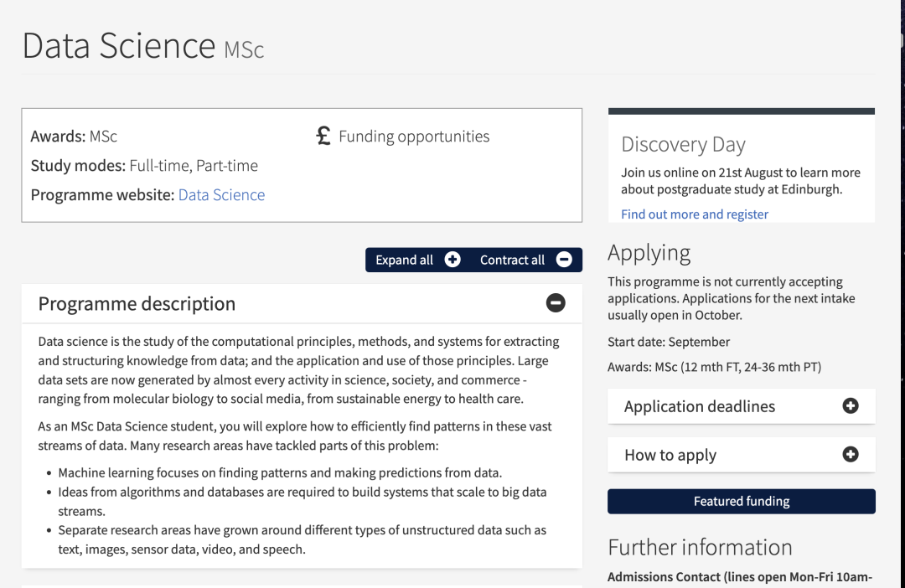
Task: Click the Awards: MSc (12 mth FT, 24-36 mth PT) line
Action: [715, 367]
